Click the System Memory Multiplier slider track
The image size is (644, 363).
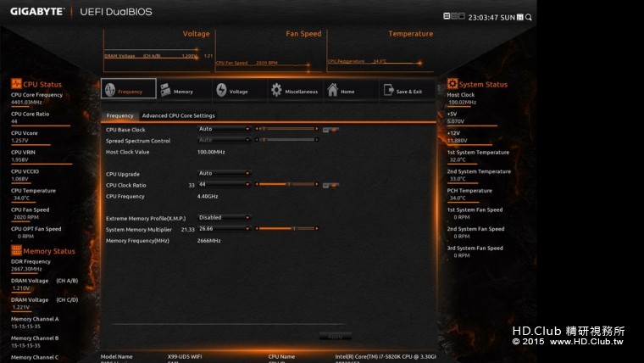[x=286, y=228]
